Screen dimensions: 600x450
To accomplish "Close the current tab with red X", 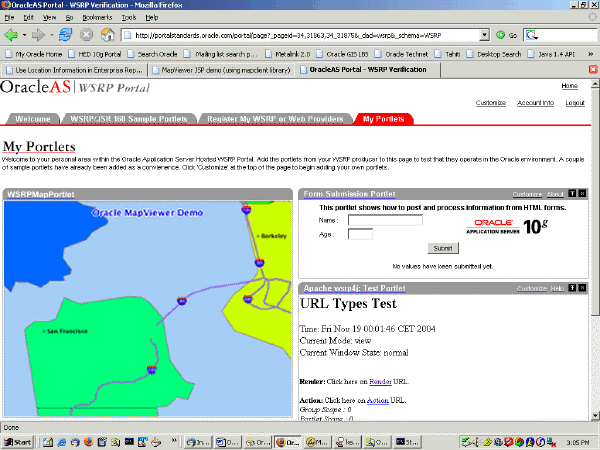I will pyautogui.click(x=593, y=69).
